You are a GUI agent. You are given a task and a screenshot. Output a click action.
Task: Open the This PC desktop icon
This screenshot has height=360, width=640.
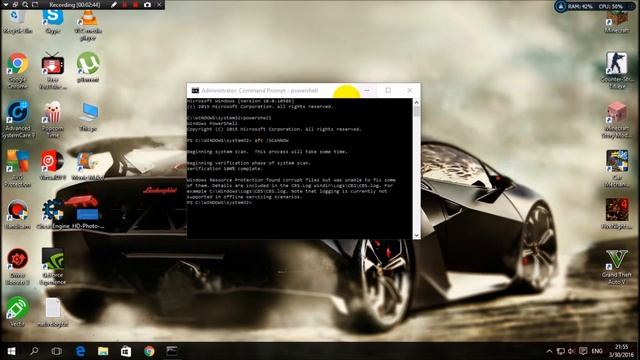pyautogui.click(x=88, y=116)
